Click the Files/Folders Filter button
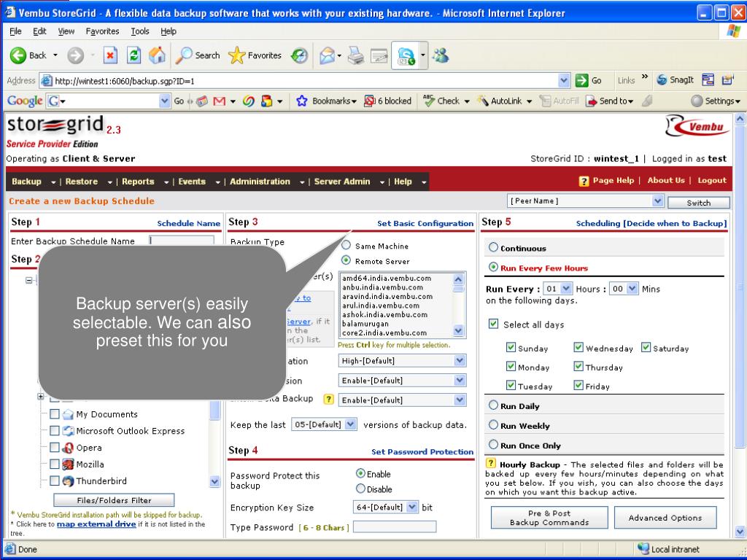The width and height of the screenshot is (747, 560). pos(114,500)
